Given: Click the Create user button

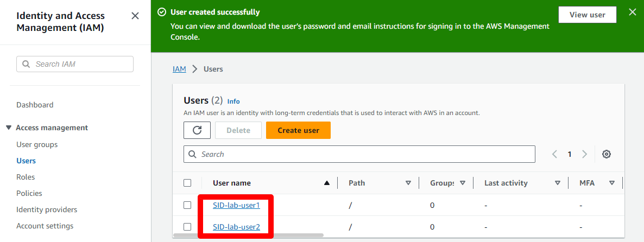Looking at the screenshot, I should [x=298, y=130].
